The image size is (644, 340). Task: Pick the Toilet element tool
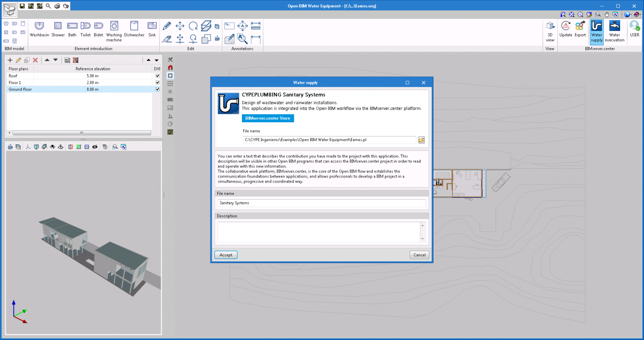pos(86,29)
